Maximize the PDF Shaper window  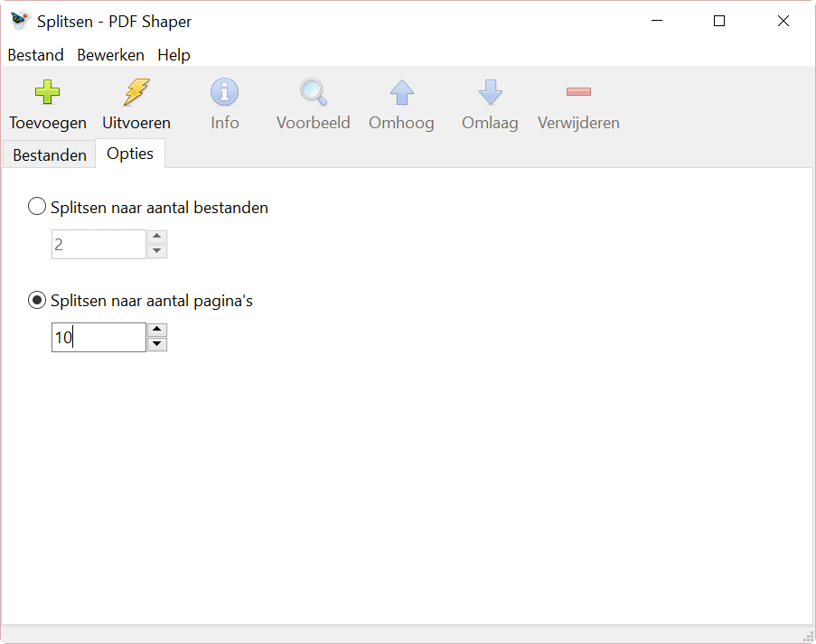pos(719,21)
